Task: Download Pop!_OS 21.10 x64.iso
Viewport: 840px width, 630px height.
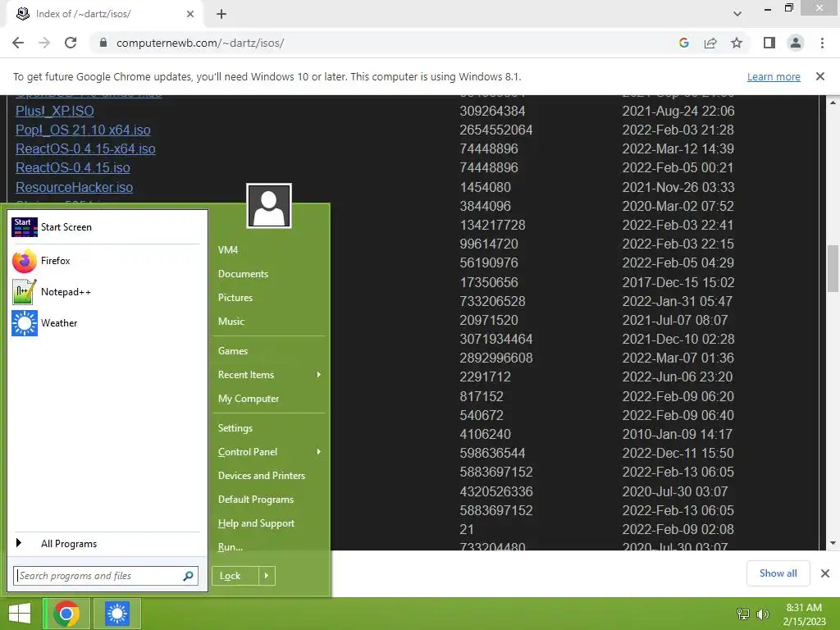Action: coord(83,130)
